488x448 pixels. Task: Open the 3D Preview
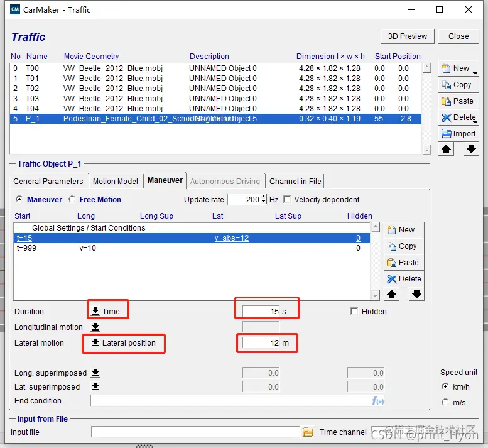point(408,36)
